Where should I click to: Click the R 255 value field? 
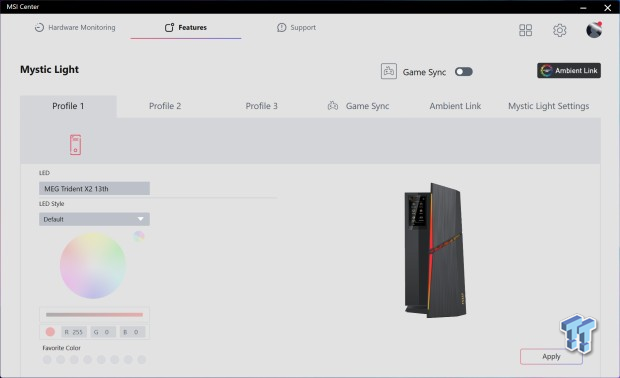74,332
